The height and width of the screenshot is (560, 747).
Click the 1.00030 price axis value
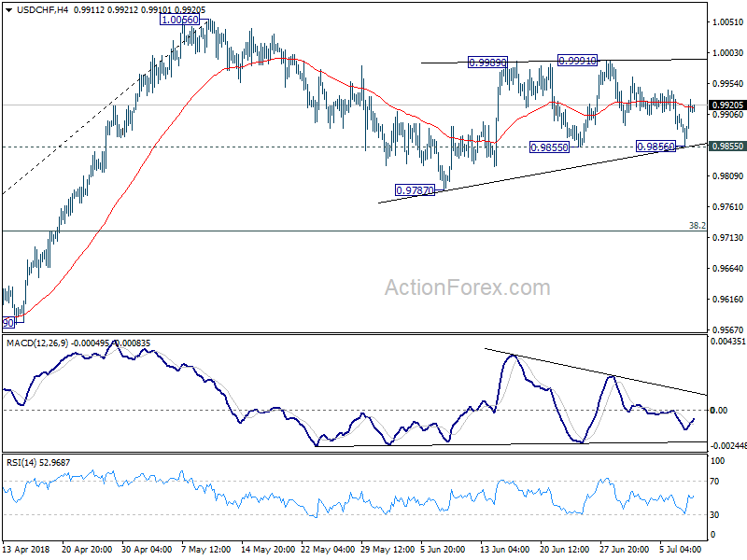(727, 53)
